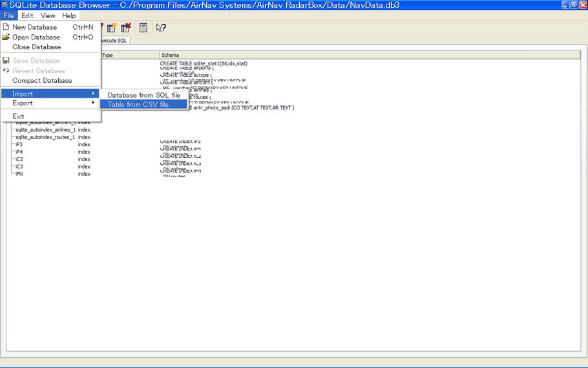This screenshot has width=588, height=368.
Task: Open the Help menu
Action: tap(69, 16)
